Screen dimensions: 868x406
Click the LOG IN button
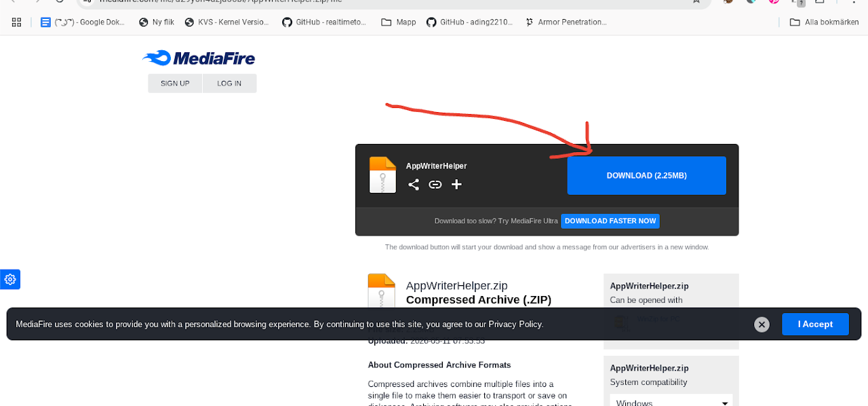tap(229, 84)
